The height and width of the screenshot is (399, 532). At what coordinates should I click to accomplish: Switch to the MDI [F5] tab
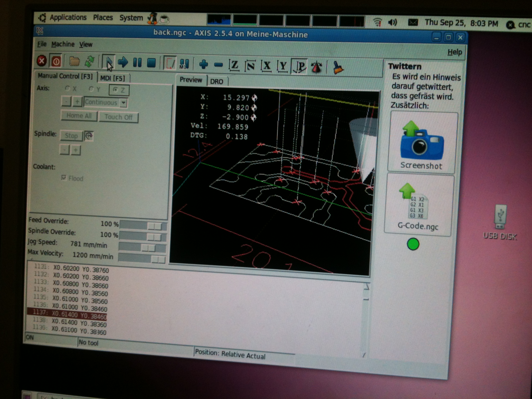(112, 78)
